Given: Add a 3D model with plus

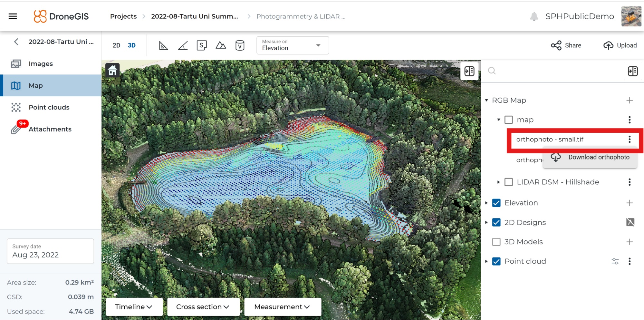Looking at the screenshot, I should 630,242.
